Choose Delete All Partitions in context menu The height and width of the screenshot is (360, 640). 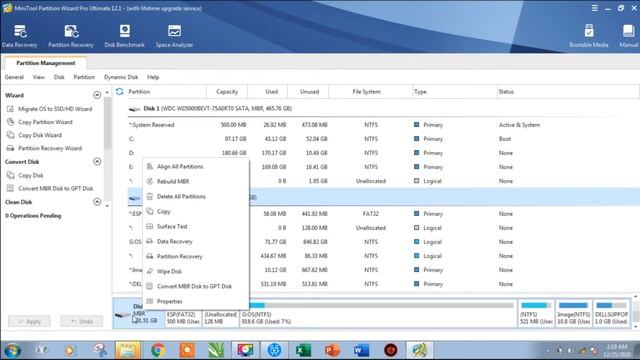point(196,196)
